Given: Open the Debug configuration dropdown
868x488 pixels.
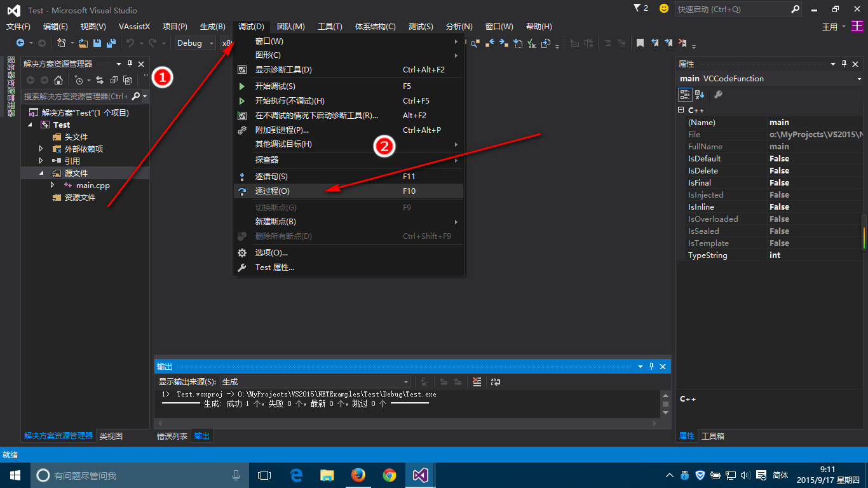Looking at the screenshot, I should pyautogui.click(x=194, y=43).
